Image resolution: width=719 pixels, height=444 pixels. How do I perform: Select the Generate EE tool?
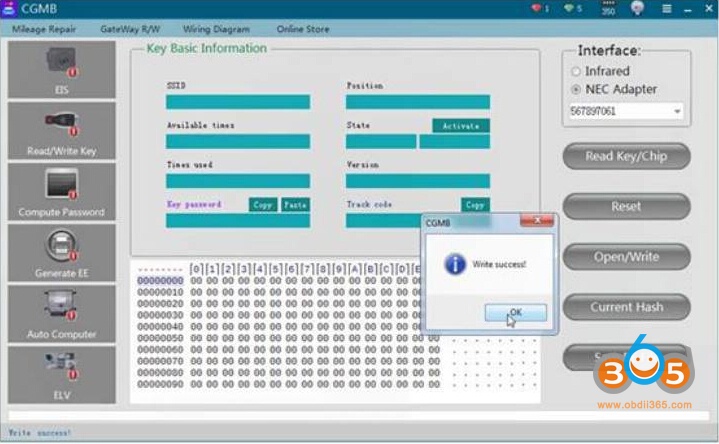(61, 253)
